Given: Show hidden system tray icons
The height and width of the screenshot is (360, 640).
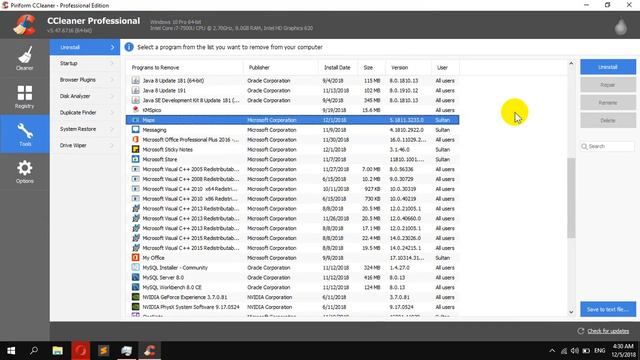Looking at the screenshot, I should (552, 351).
